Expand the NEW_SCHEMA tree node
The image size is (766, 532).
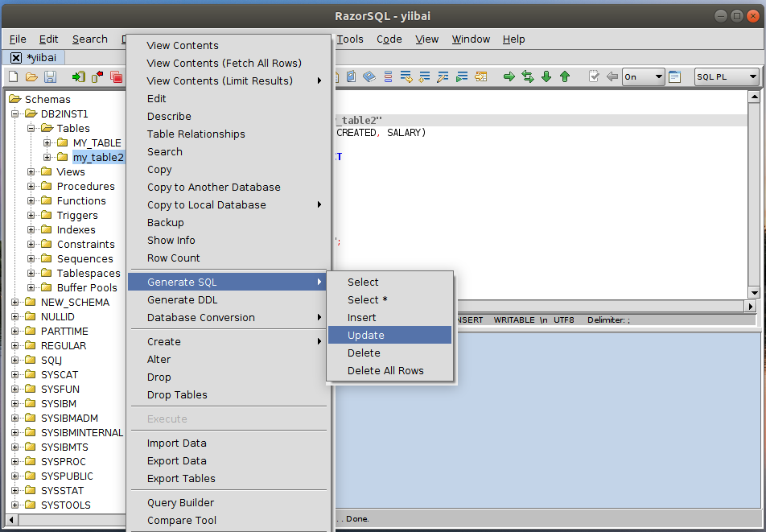point(15,303)
